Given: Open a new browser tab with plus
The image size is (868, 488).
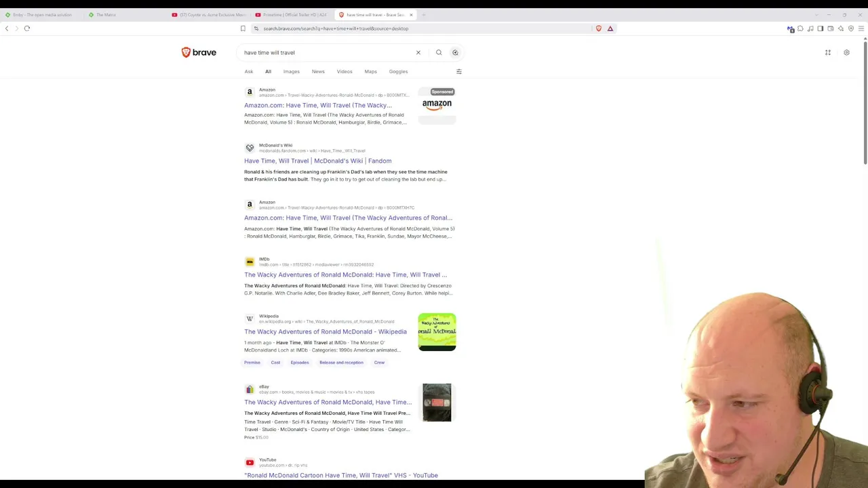Looking at the screenshot, I should [x=424, y=14].
